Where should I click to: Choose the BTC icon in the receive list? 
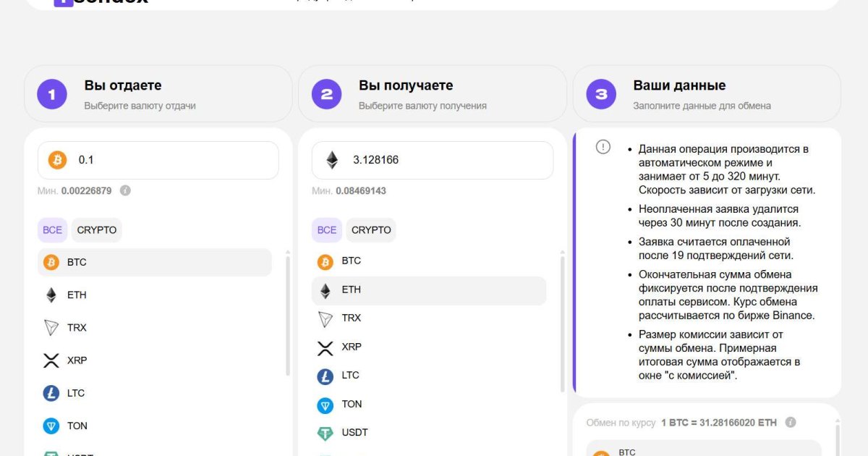click(325, 261)
